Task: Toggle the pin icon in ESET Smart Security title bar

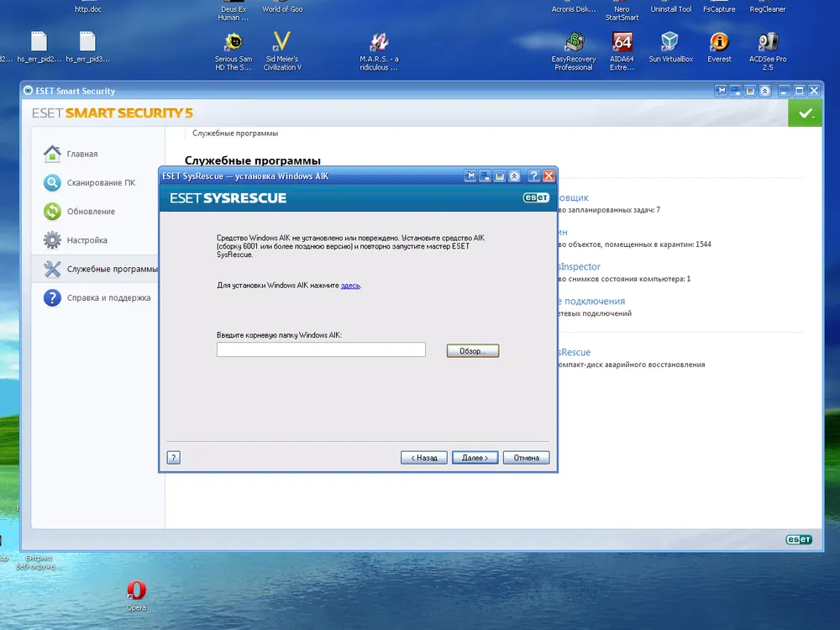Action: (x=720, y=91)
